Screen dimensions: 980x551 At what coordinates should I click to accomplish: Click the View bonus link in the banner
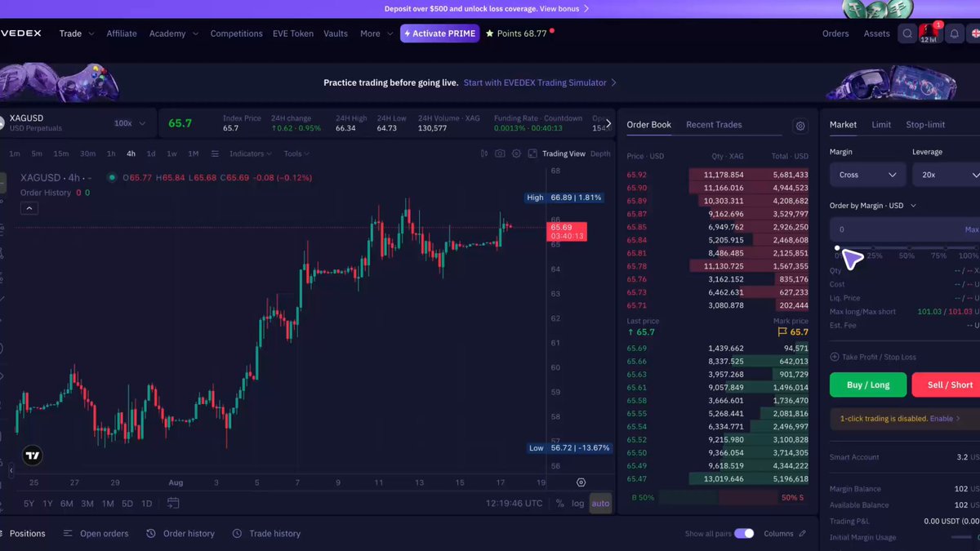pos(564,9)
